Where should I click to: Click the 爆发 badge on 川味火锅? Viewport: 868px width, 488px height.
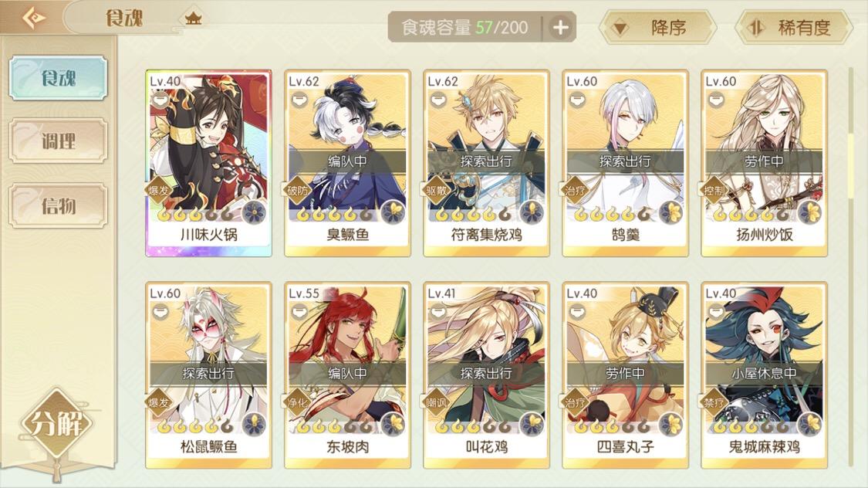[159, 191]
